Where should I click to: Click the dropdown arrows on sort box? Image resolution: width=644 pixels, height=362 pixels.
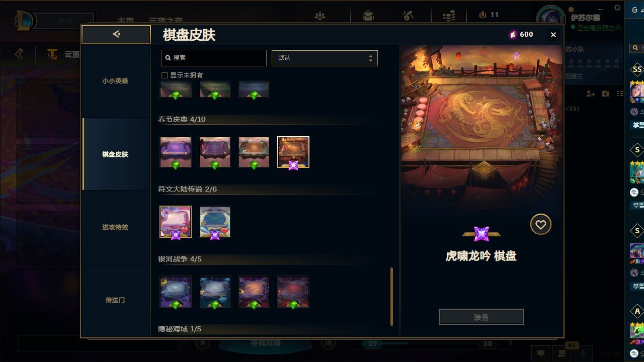[x=370, y=58]
